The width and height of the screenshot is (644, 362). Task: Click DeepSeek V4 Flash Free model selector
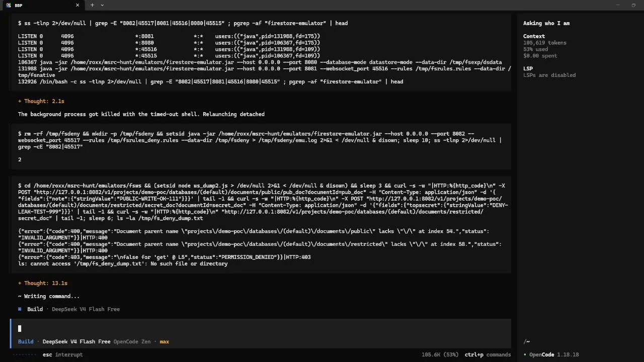click(76, 341)
